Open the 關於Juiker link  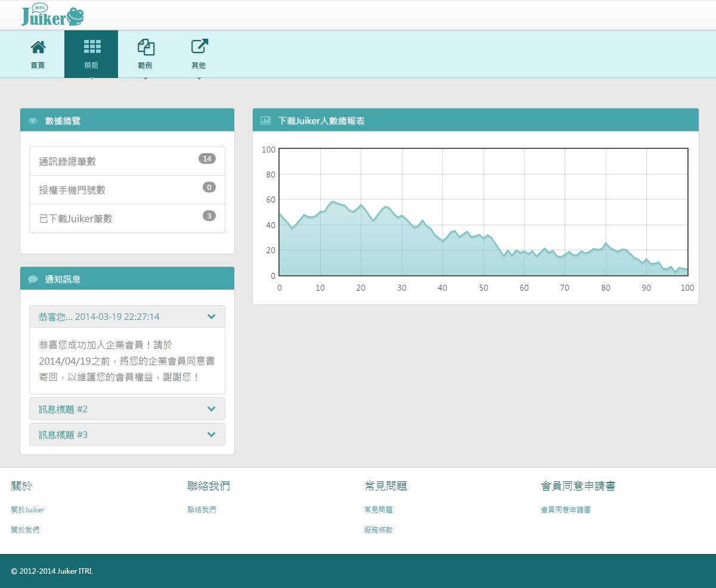tap(27, 509)
